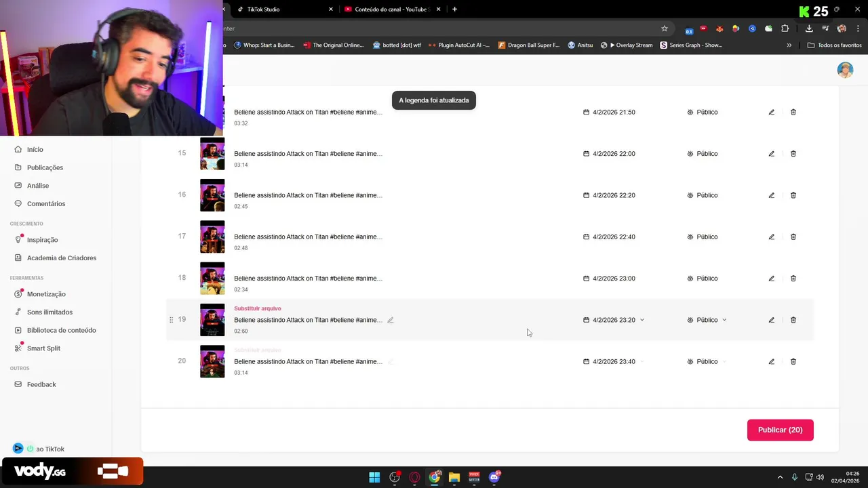Open Voicemeeter from the taskbar
The width and height of the screenshot is (868, 488).
coord(474,477)
